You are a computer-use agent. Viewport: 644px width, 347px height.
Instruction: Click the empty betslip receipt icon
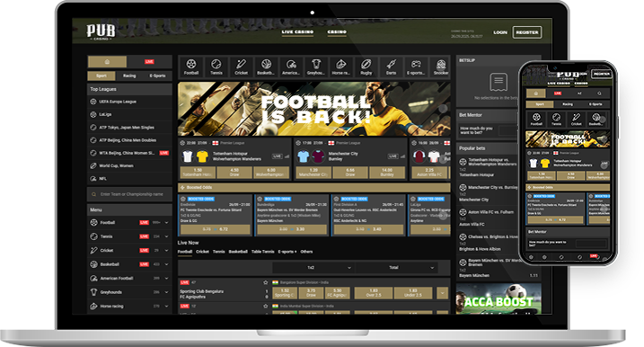(x=498, y=82)
